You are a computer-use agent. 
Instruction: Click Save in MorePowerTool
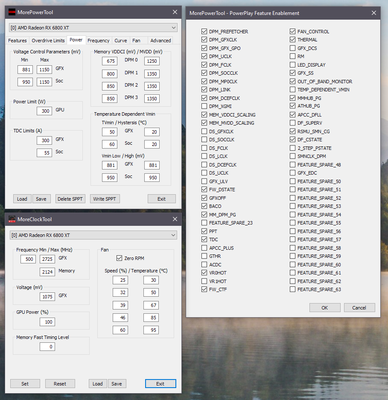(41, 199)
